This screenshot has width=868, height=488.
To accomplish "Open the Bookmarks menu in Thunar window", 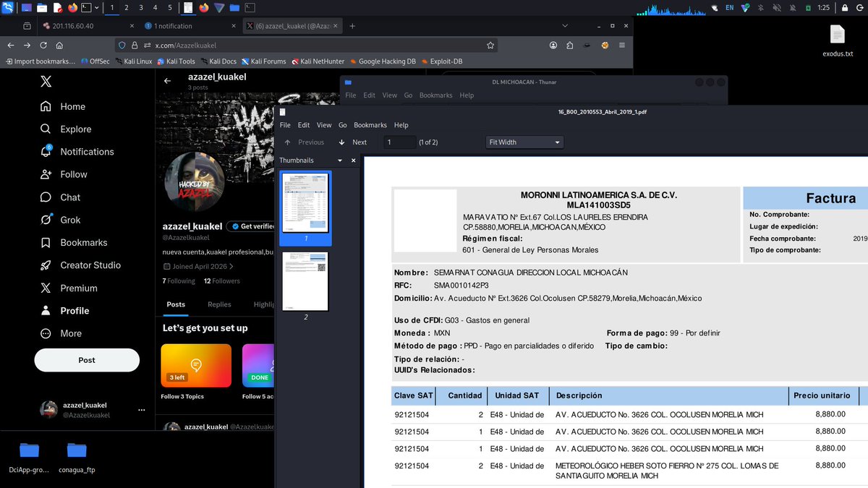I will click(435, 95).
